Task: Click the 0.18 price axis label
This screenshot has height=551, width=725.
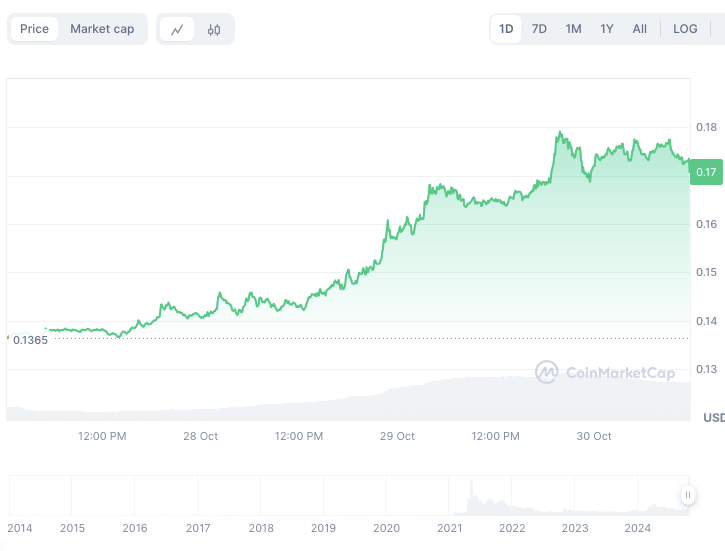Action: pyautogui.click(x=706, y=127)
